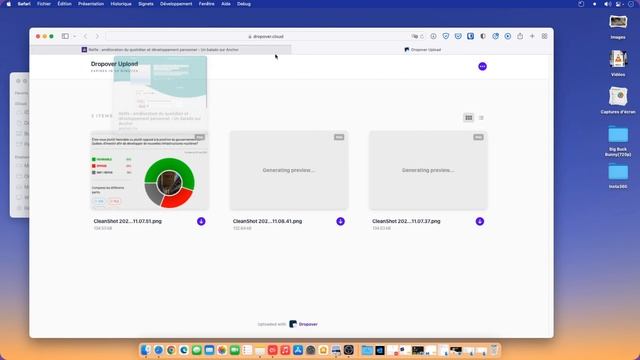
Task: Open the Apple menu
Action: (9, 4)
